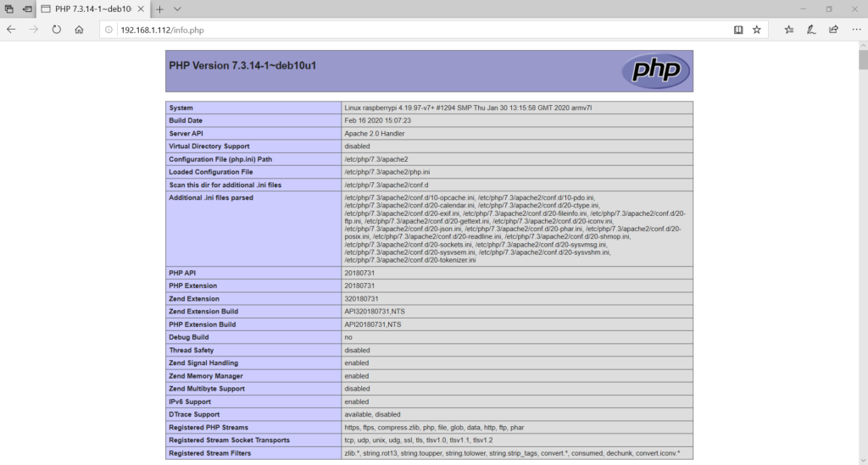Go to the Home page

click(x=79, y=29)
